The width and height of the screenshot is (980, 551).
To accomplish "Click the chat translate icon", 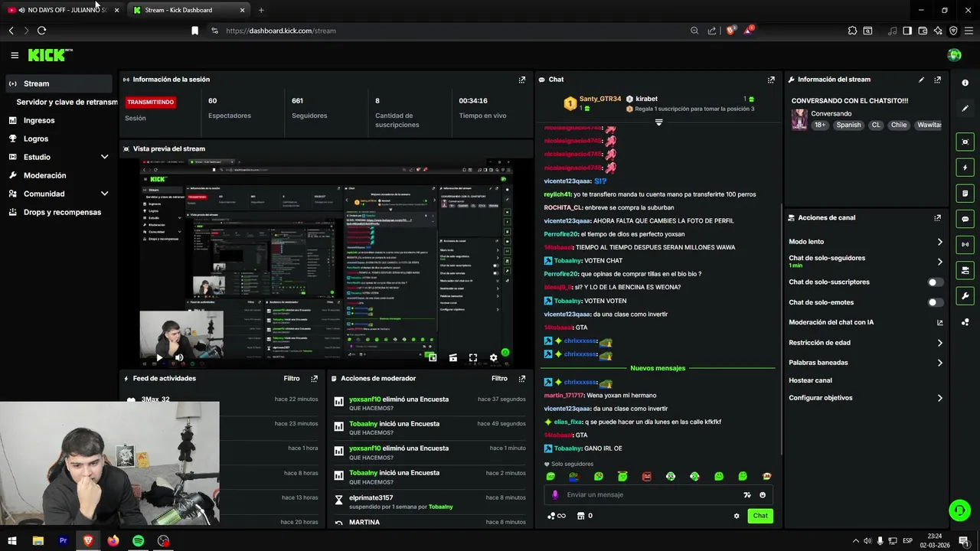I will tap(747, 495).
